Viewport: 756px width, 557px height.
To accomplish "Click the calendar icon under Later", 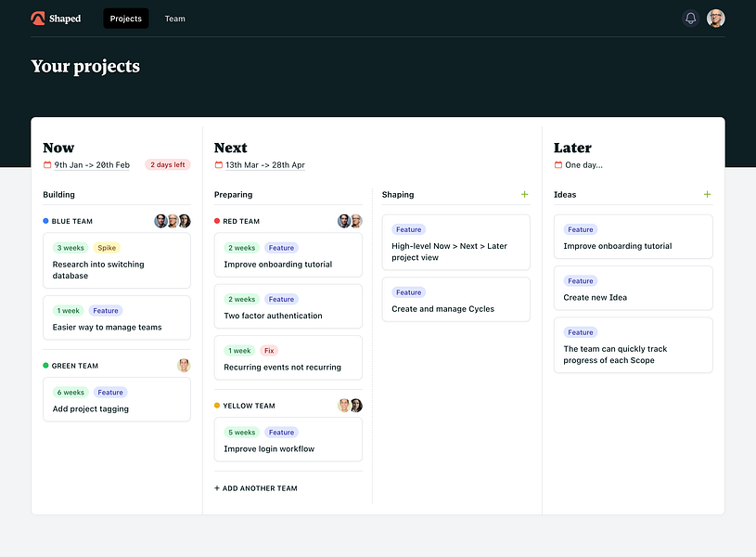I will (x=557, y=164).
